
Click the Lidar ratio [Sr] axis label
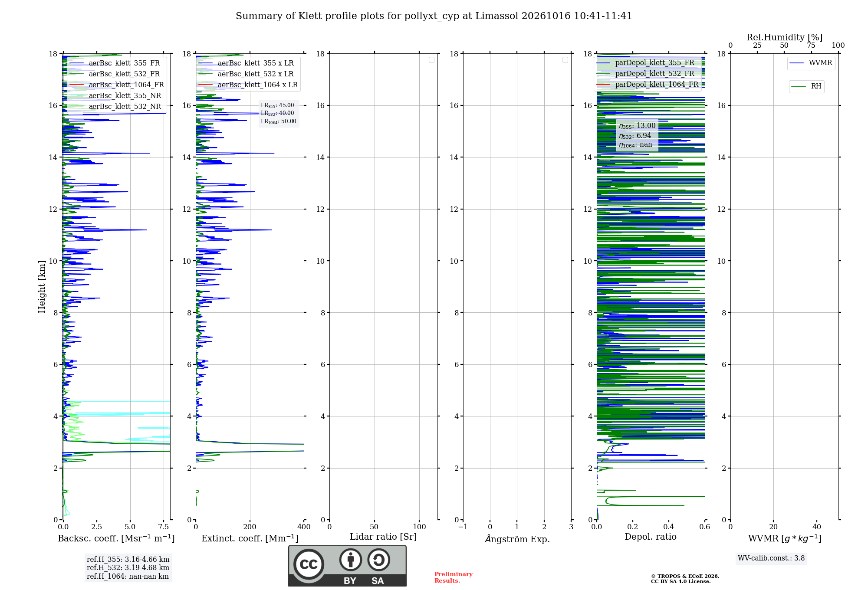coord(383,537)
